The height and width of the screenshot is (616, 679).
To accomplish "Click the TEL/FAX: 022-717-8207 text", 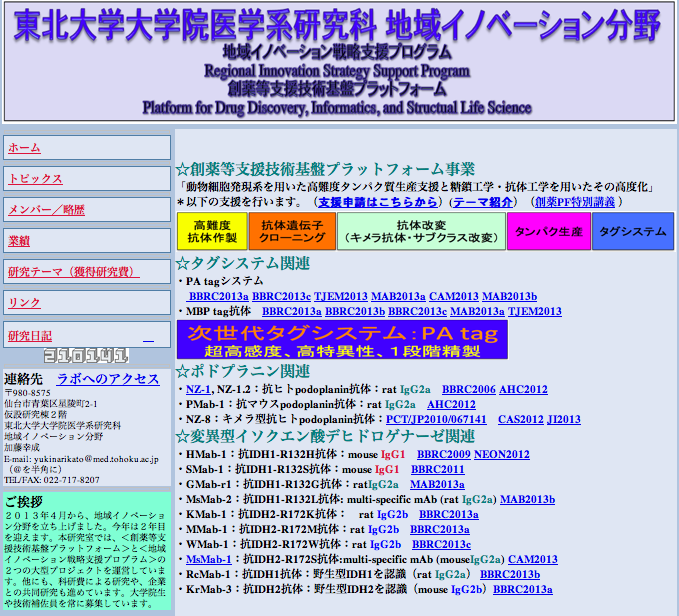I will [52, 480].
